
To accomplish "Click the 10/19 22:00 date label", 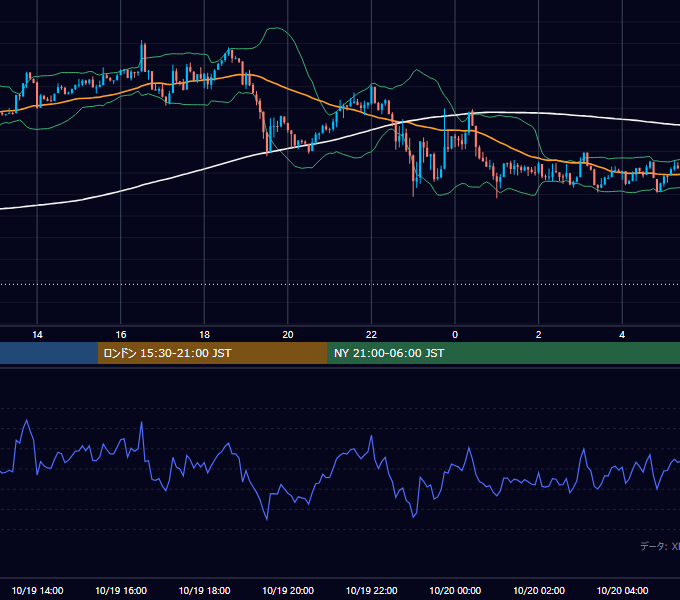I will click(371, 590).
